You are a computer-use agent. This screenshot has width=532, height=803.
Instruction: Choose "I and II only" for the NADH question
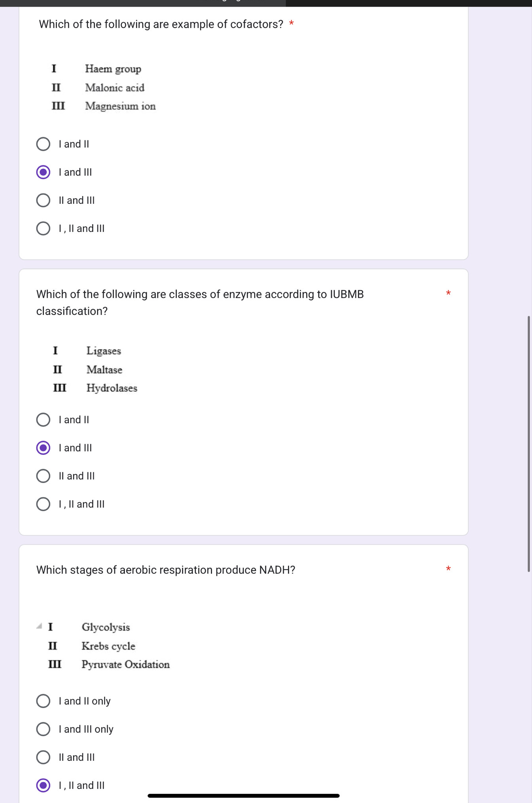(44, 701)
